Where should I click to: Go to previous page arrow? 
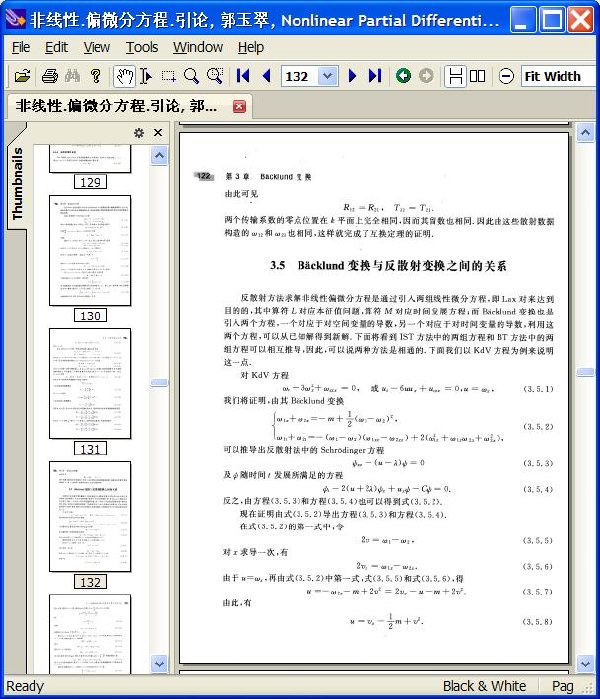[267, 76]
